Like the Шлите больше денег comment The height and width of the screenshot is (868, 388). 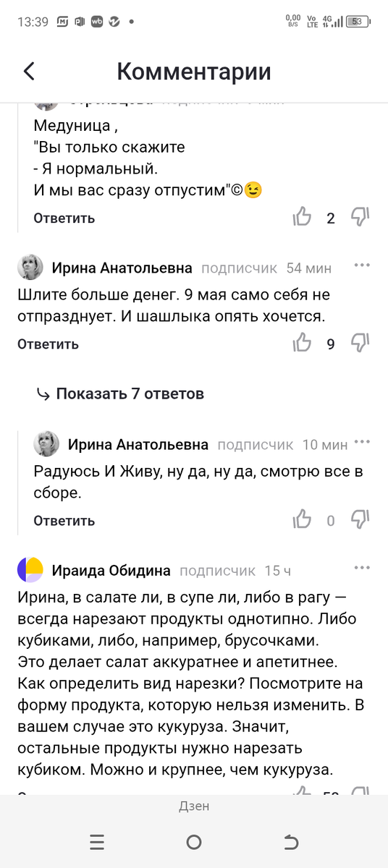click(302, 344)
